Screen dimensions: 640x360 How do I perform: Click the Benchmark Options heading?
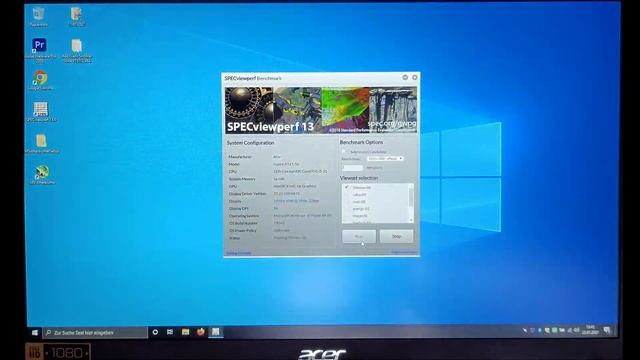[361, 142]
